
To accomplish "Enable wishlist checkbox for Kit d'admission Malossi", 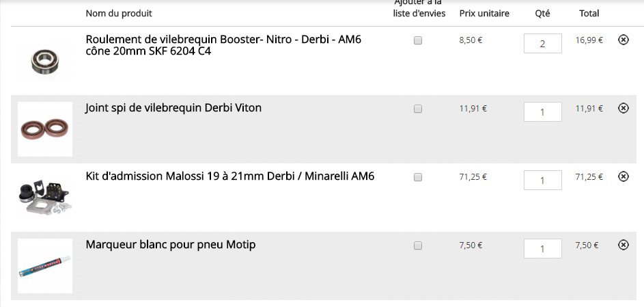I will coord(418,177).
